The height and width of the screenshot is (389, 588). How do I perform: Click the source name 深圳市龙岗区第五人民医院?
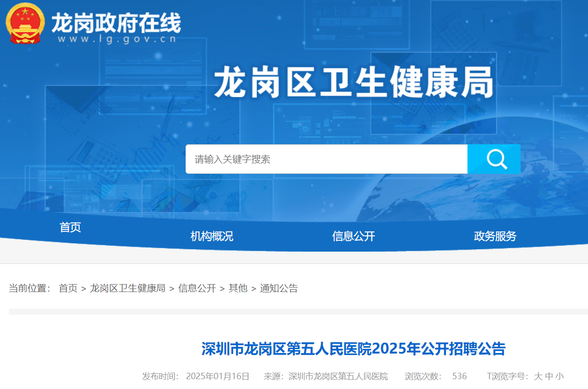pos(338,376)
